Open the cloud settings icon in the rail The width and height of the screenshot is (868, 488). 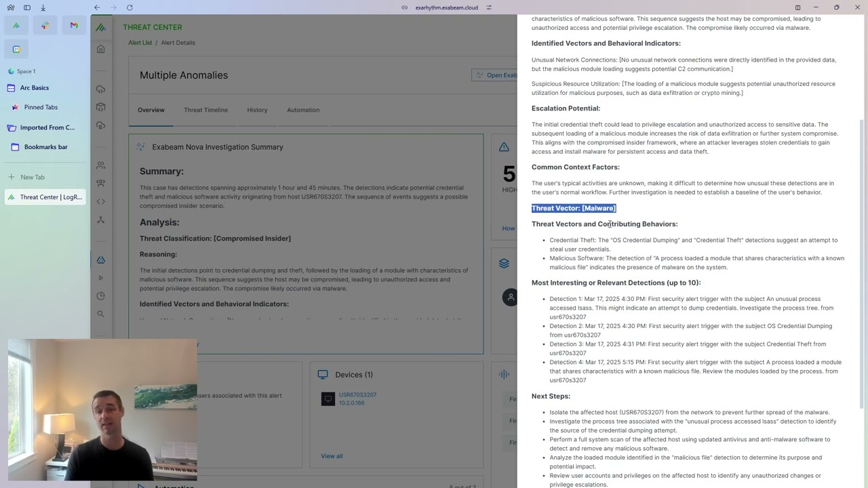coord(100,125)
